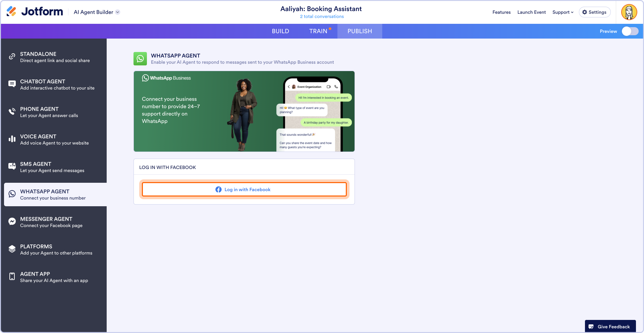Click the Facebook logo in login button
The width and height of the screenshot is (644, 333).
pos(218,189)
